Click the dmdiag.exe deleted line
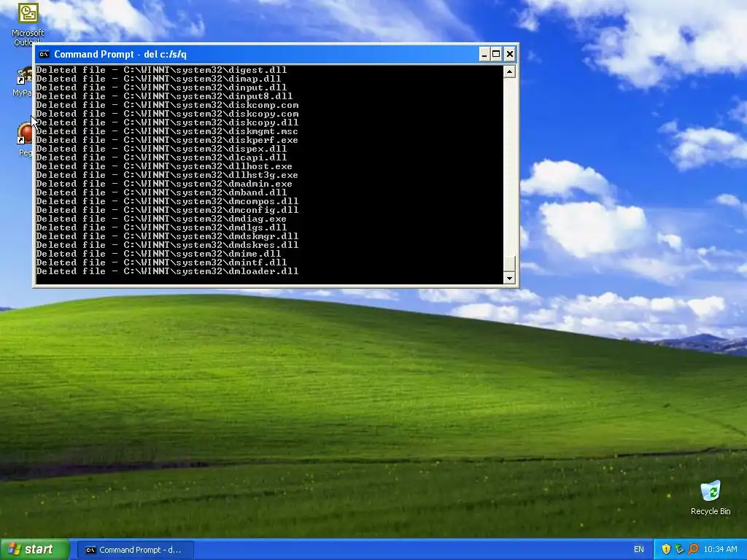This screenshot has width=747, height=560. (161, 219)
